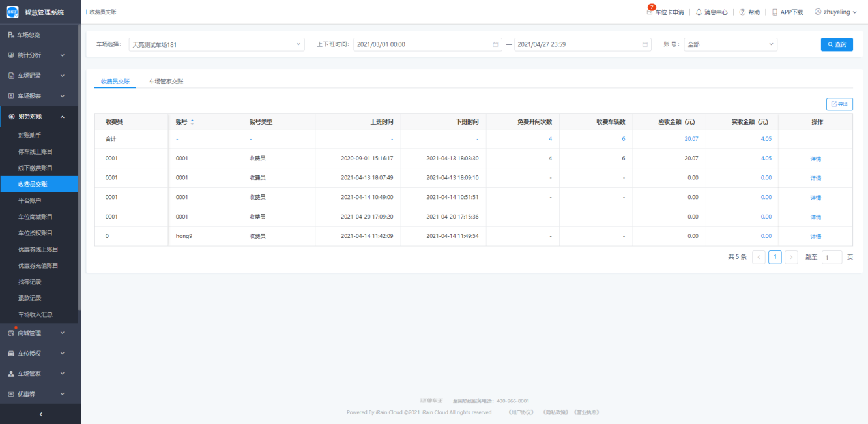Click the help question mark icon
The height and width of the screenshot is (424, 868).
coord(742,12)
